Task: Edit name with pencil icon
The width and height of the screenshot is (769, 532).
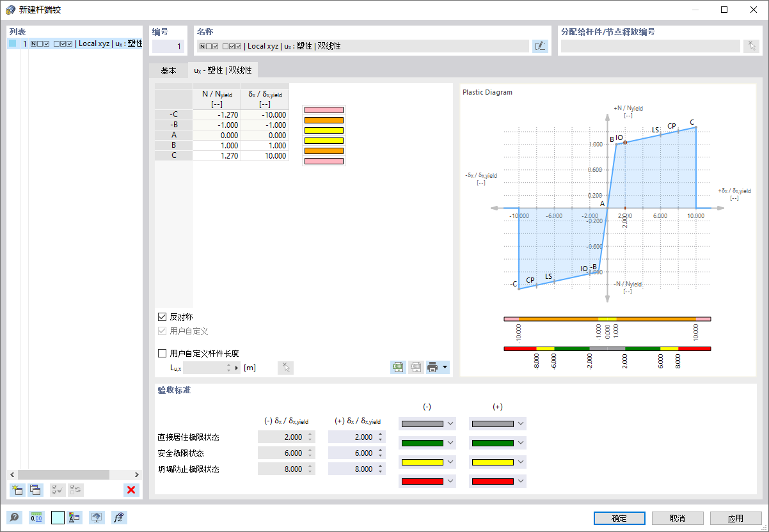Action: coord(541,46)
